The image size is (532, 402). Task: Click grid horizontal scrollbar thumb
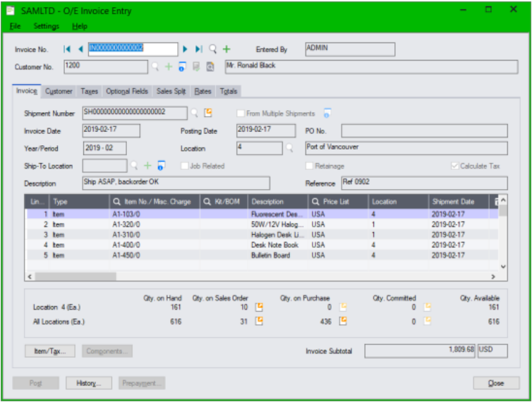click(x=75, y=276)
